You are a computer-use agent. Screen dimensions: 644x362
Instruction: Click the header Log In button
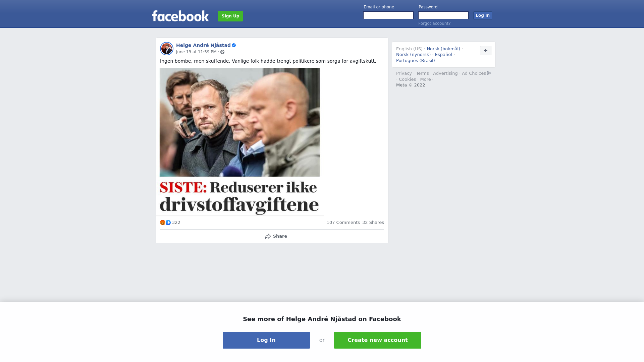point(483,15)
